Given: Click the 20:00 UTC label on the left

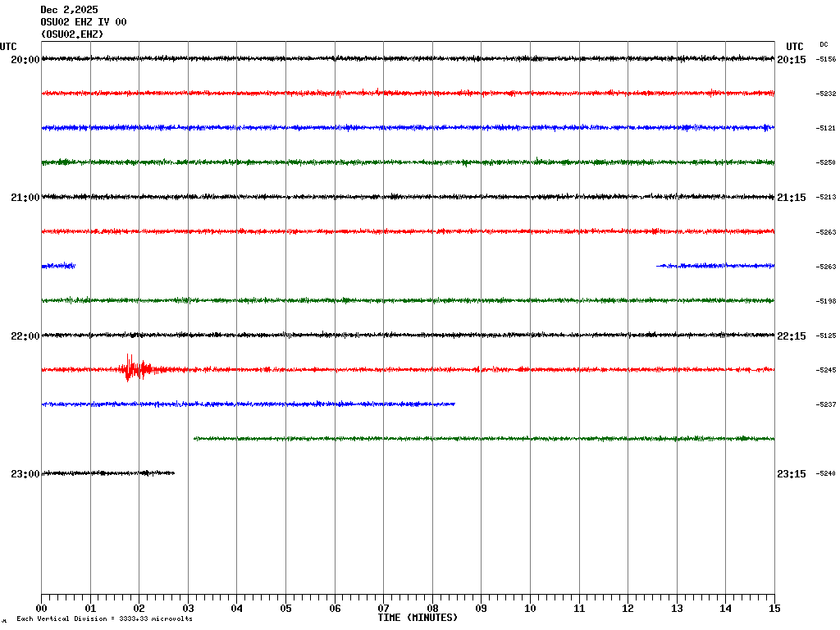Looking at the screenshot, I should (25, 60).
